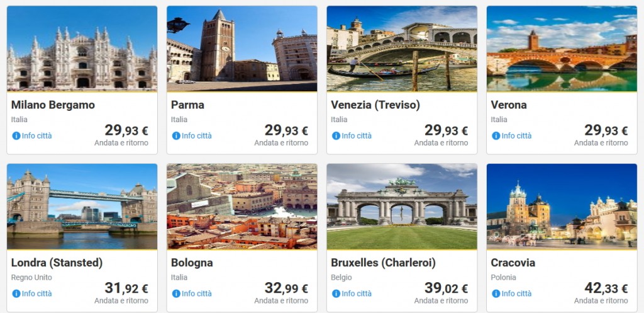This screenshot has width=644, height=313.
Task: Open the London Tower Bridge photo
Action: tap(82, 207)
